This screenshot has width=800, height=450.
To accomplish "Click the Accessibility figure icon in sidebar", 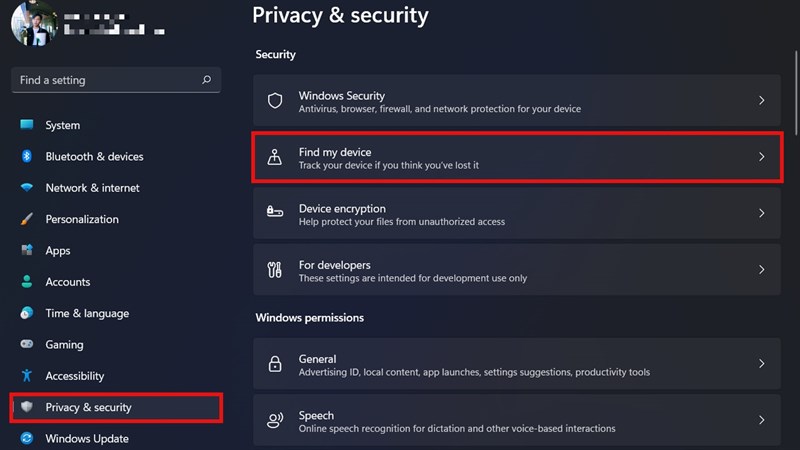I will (x=27, y=376).
